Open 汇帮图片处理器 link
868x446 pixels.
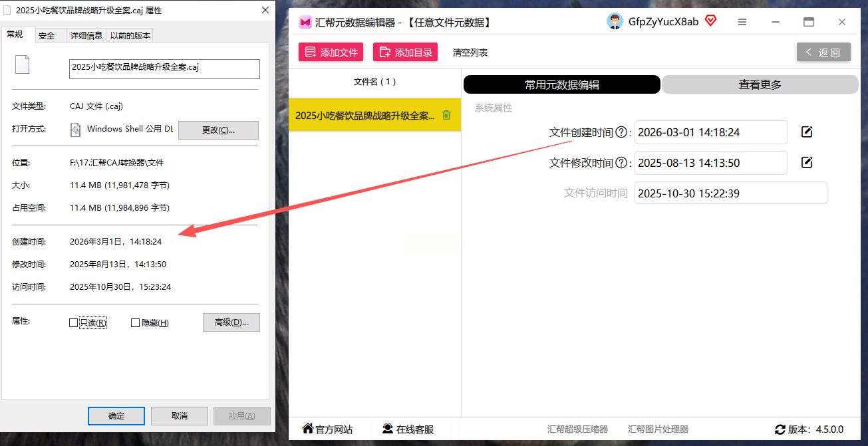coord(658,429)
